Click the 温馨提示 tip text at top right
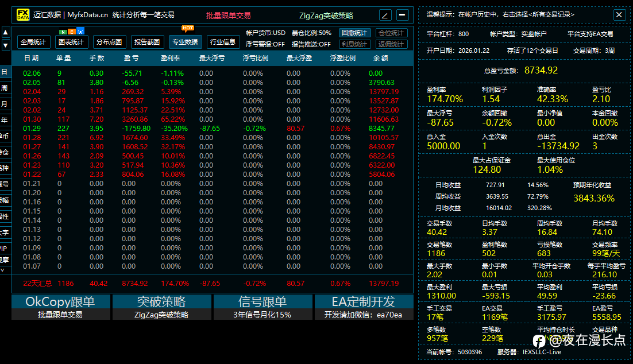 coord(500,14)
